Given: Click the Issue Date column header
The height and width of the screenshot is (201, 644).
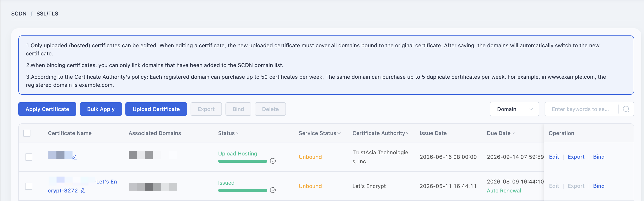Looking at the screenshot, I should 433,133.
